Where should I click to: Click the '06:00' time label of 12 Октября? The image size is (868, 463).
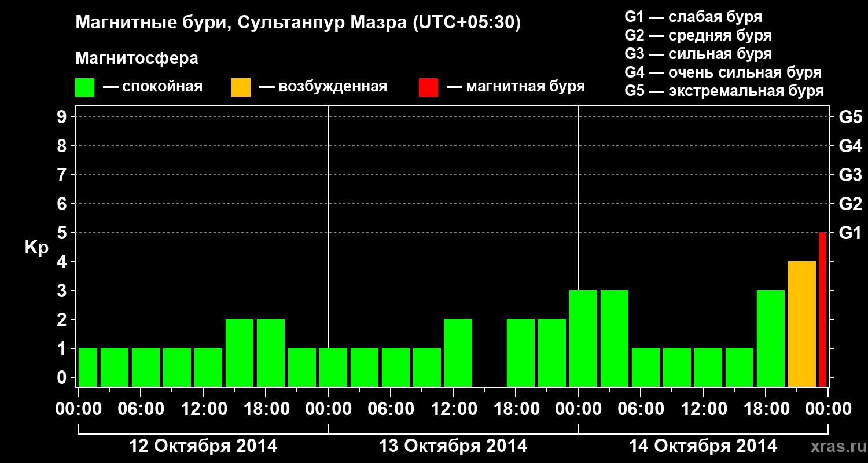point(141,409)
